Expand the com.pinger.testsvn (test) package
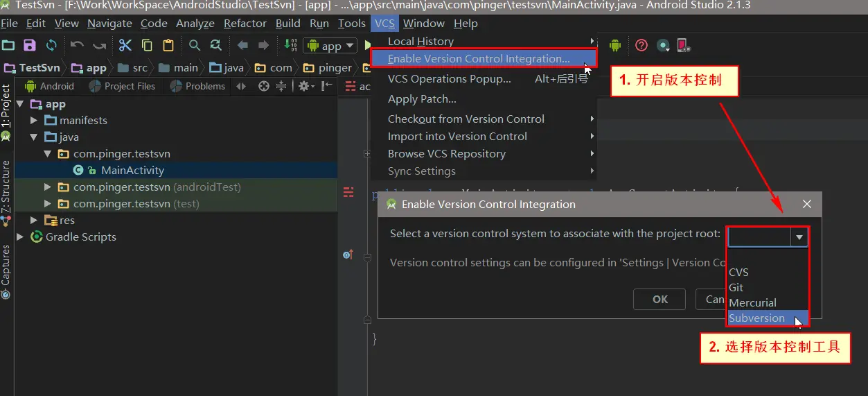This screenshot has height=396, width=868. pyautogui.click(x=48, y=204)
